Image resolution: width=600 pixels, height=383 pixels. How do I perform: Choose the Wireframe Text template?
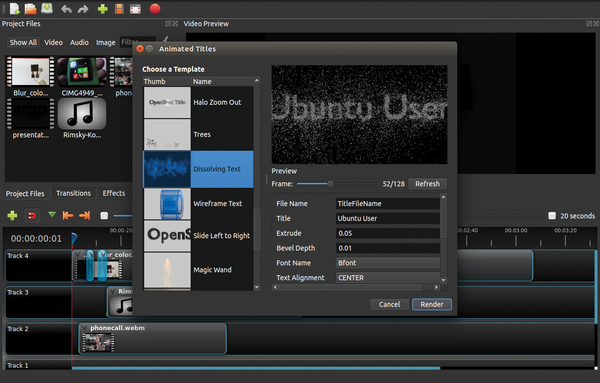[x=198, y=204]
